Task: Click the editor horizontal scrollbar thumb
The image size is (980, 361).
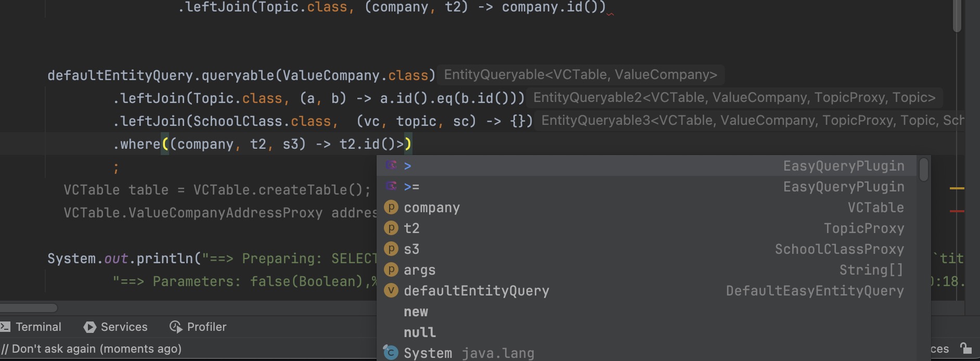Action: [29, 308]
